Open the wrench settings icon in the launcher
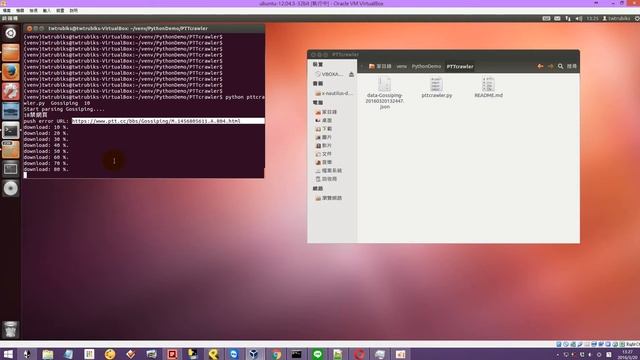Image resolution: width=640 pixels, height=360 pixels. [11, 91]
